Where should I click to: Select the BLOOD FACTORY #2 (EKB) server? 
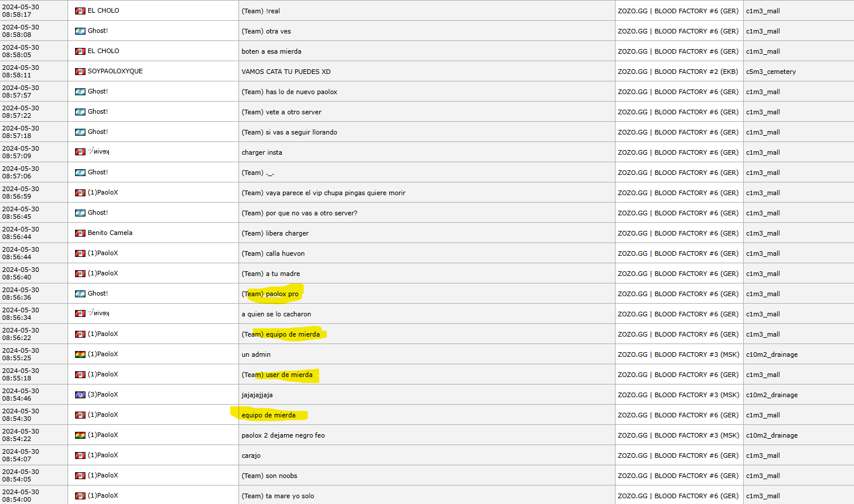click(x=678, y=72)
